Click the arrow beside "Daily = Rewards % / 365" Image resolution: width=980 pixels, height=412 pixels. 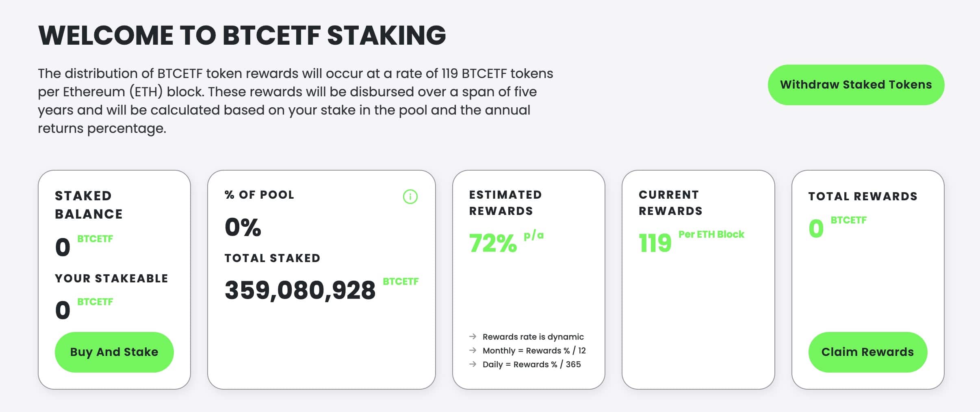(473, 364)
